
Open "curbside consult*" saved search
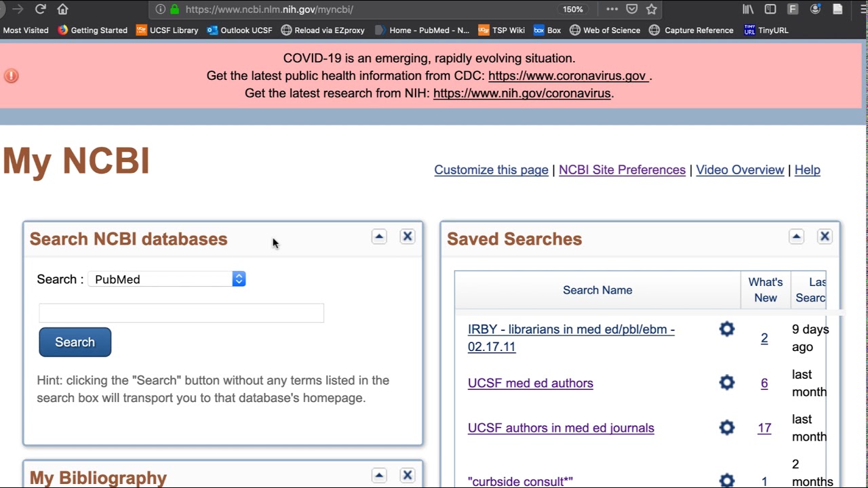(520, 481)
